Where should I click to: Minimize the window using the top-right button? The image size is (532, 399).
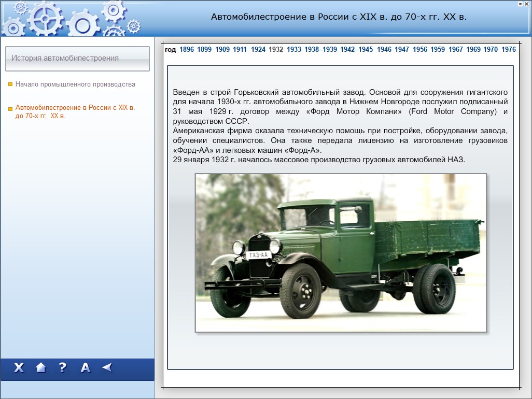(x=520, y=4)
